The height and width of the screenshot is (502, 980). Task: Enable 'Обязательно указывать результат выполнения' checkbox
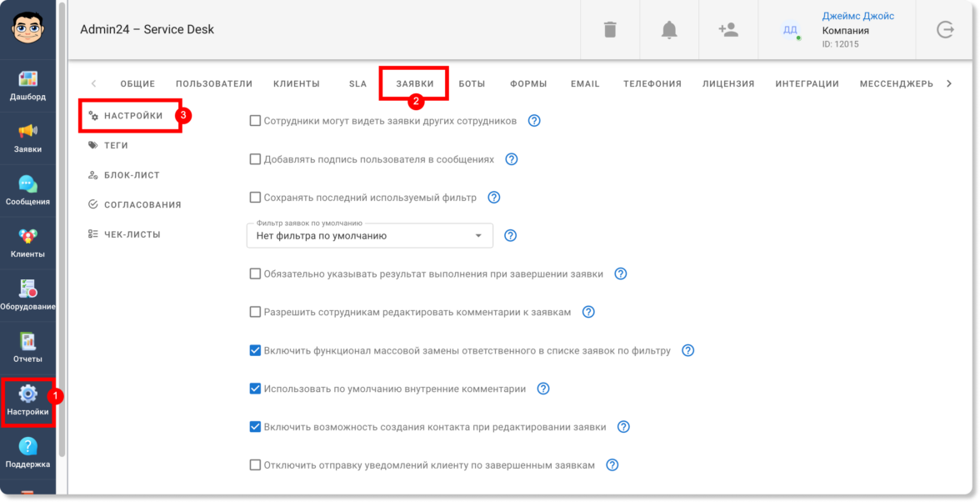(255, 274)
